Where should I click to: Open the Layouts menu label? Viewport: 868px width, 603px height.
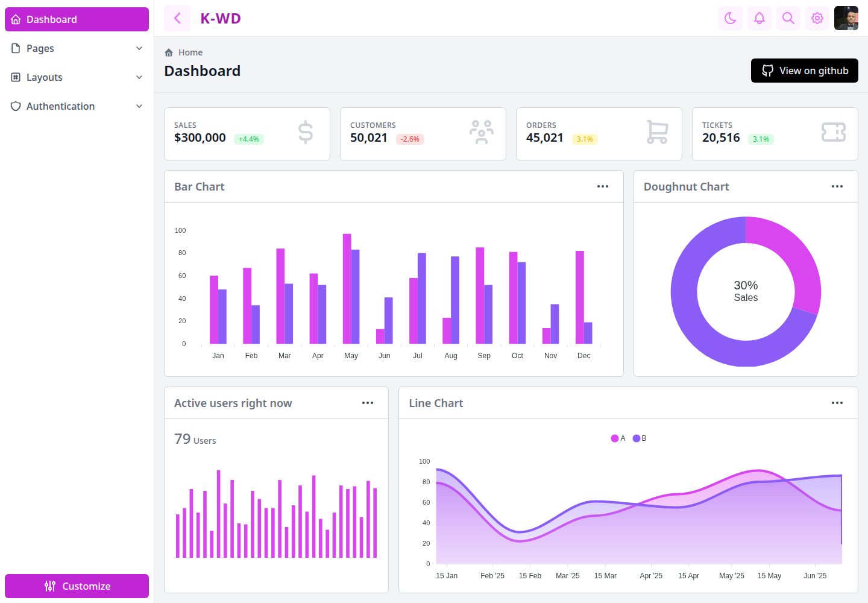(x=45, y=77)
